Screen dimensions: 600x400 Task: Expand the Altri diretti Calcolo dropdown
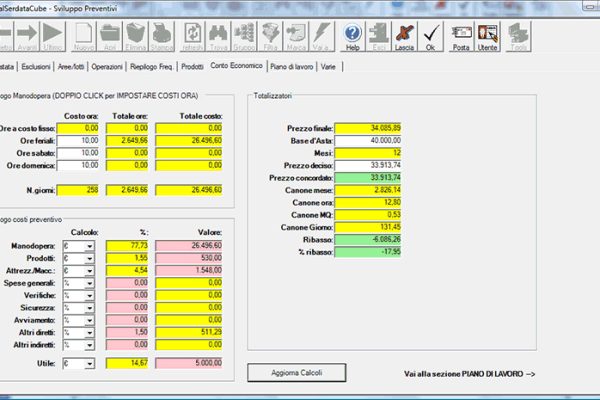pos(89,331)
